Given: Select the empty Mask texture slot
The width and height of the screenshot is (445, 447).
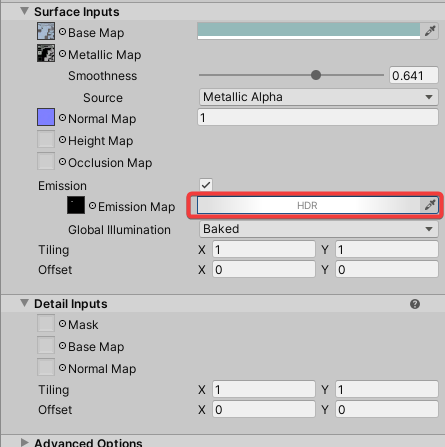Looking at the screenshot, I should click(x=46, y=323).
